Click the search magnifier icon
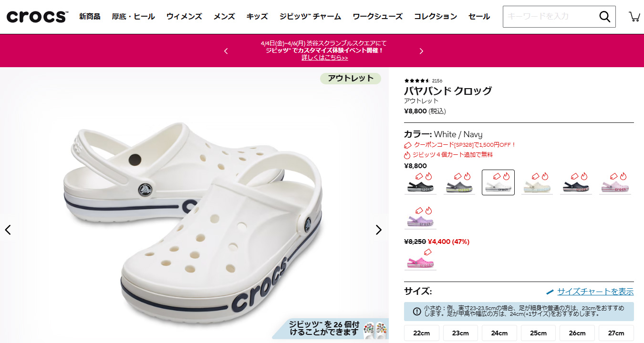The width and height of the screenshot is (644, 343). click(x=604, y=17)
